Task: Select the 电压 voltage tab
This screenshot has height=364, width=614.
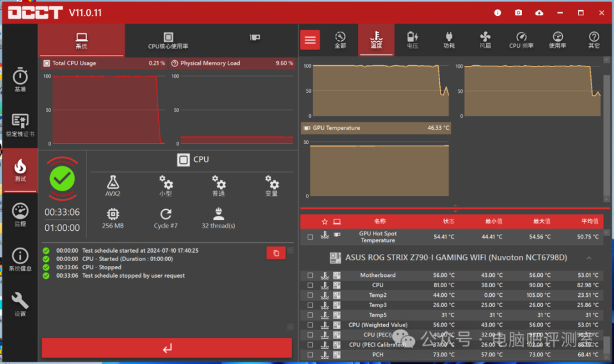Action: [413, 40]
